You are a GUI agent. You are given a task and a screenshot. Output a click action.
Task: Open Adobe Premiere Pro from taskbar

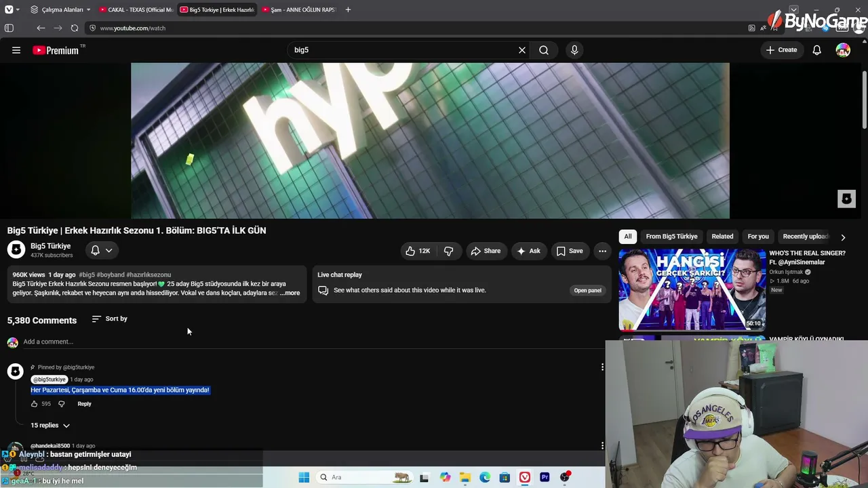545,477
